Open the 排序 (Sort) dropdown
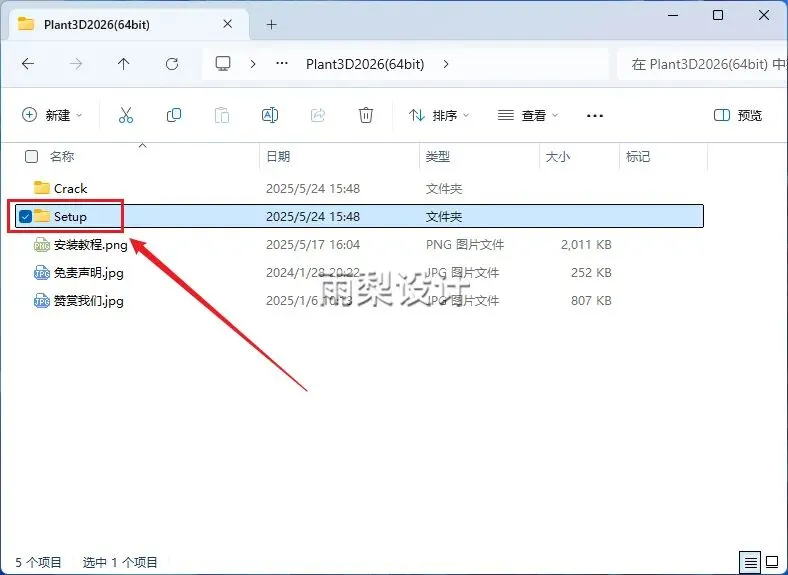The image size is (788, 575). point(439,115)
